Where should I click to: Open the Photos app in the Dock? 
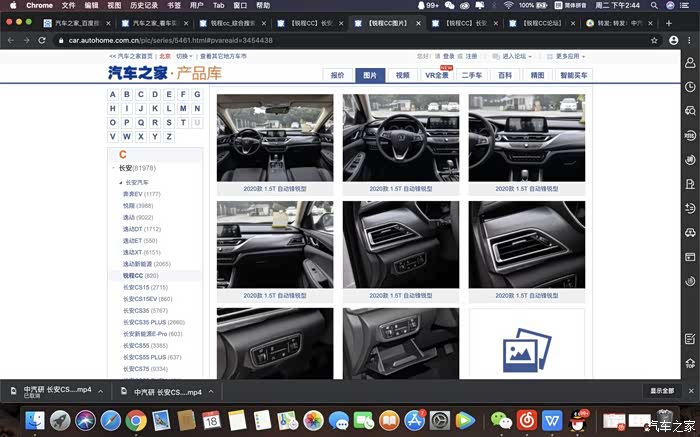click(x=313, y=420)
